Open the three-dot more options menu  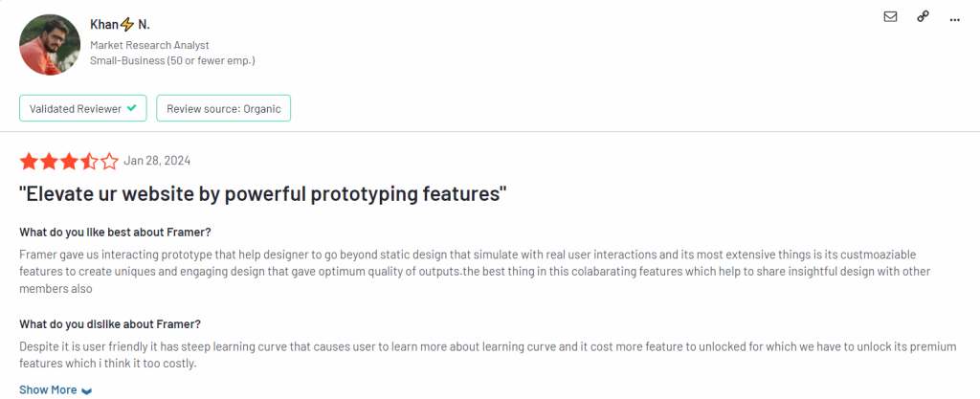954,20
